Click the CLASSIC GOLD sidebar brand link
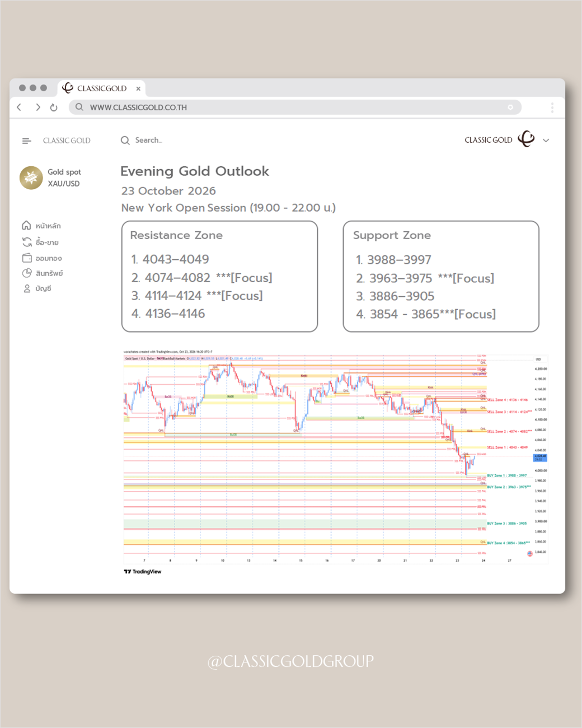The width and height of the screenshot is (582, 728). 67,141
